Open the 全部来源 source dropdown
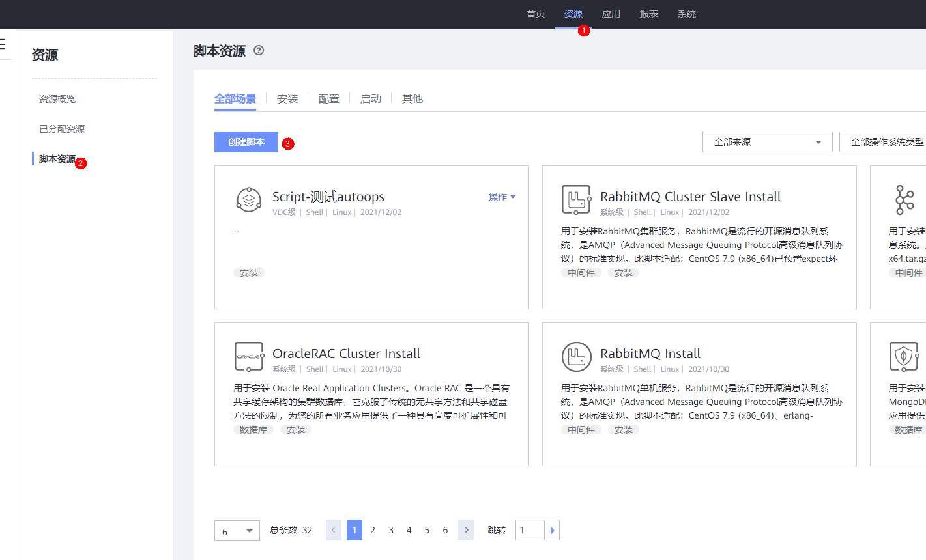The image size is (926, 560). pos(767,142)
